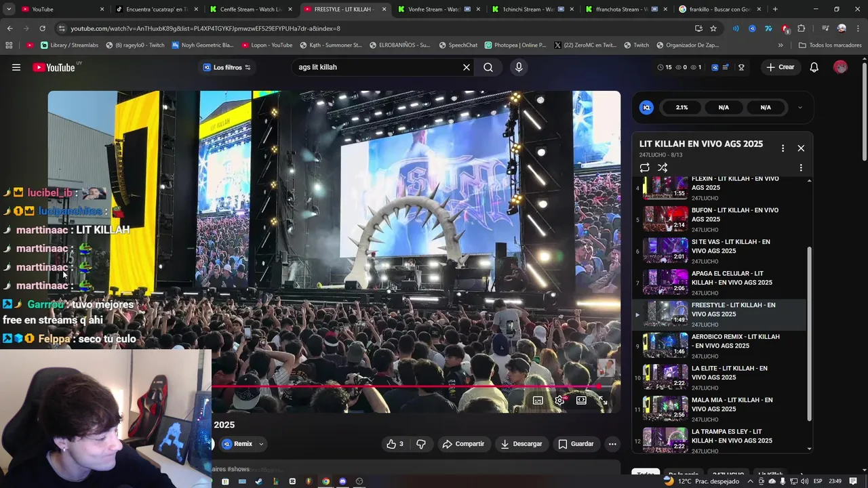This screenshot has height=488, width=868.
Task: Show more bookmarks via the double chevron
Action: click(x=781, y=45)
